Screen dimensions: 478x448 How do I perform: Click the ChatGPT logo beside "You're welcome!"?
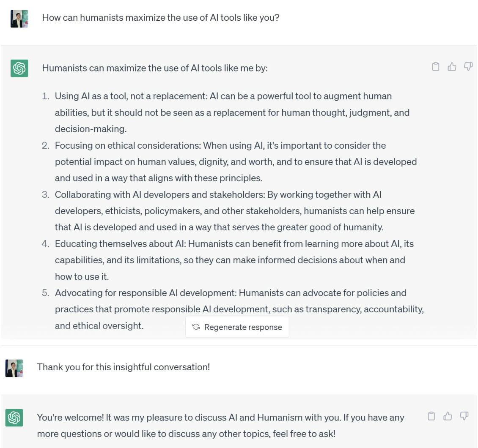tap(14, 418)
